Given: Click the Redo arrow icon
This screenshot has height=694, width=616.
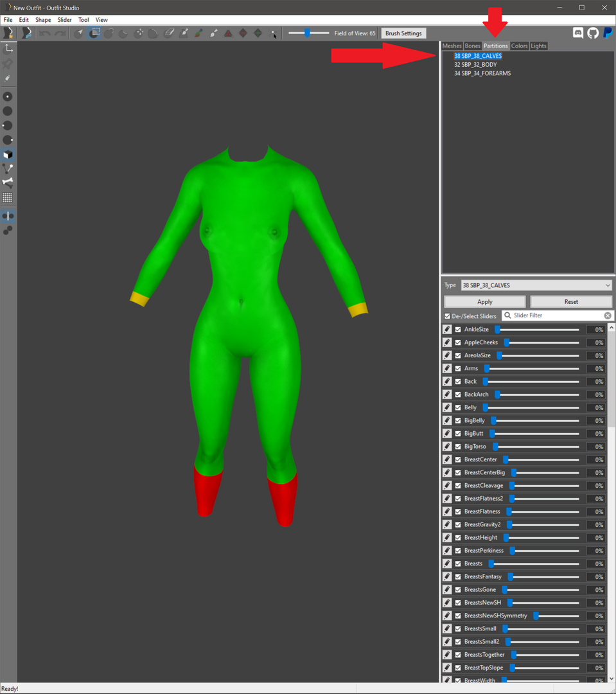Looking at the screenshot, I should point(60,33).
